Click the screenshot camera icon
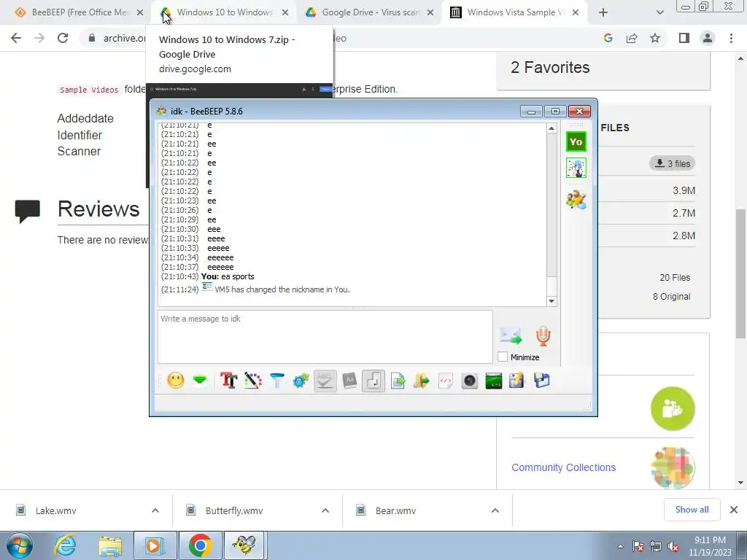747x560 pixels. click(469, 381)
